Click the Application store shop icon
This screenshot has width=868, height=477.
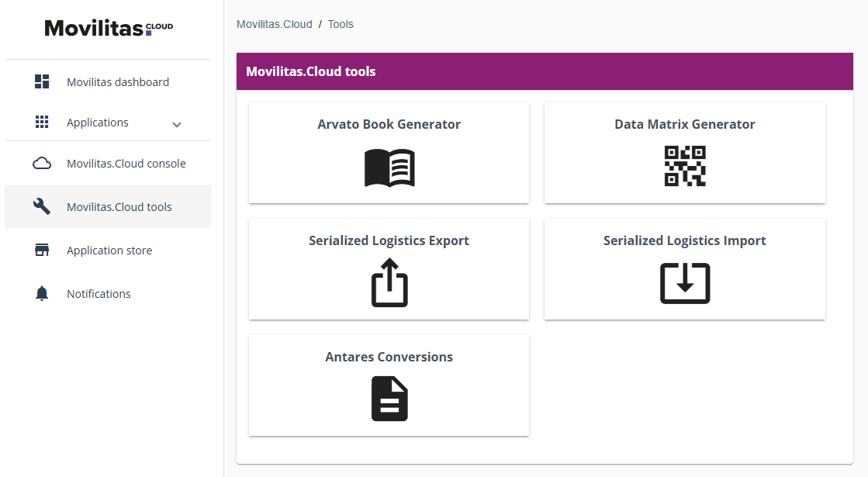pos(42,250)
